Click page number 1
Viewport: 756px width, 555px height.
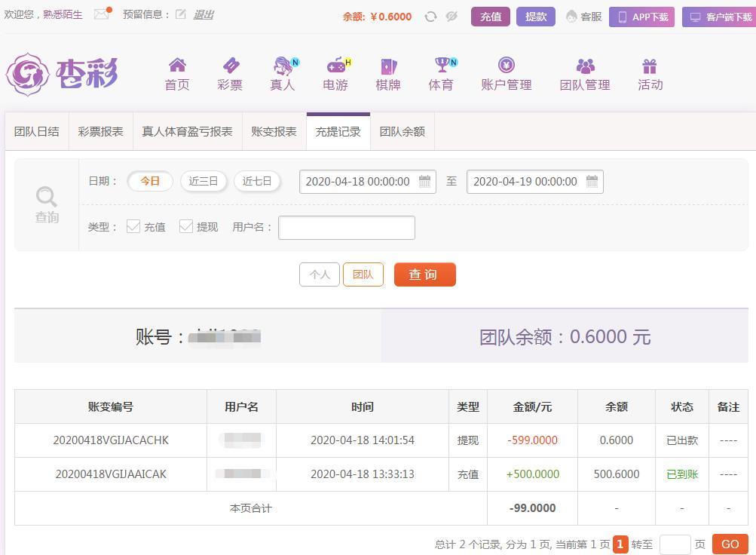click(x=620, y=544)
